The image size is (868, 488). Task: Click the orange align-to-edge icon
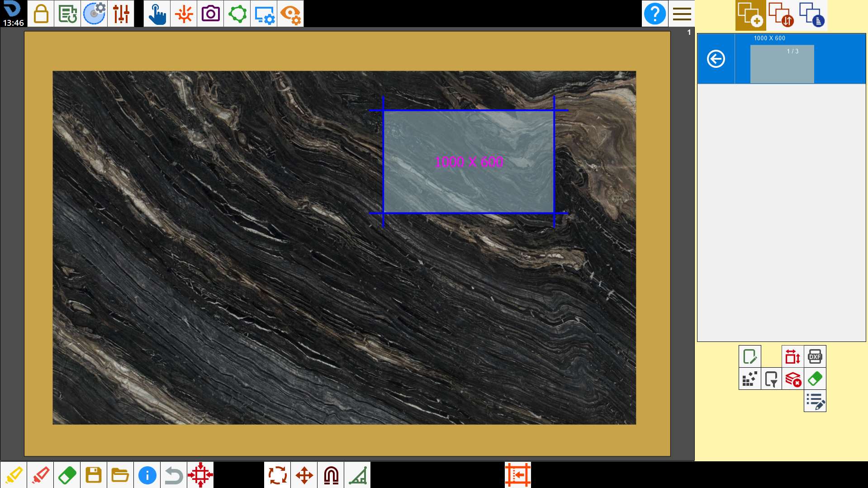click(518, 475)
